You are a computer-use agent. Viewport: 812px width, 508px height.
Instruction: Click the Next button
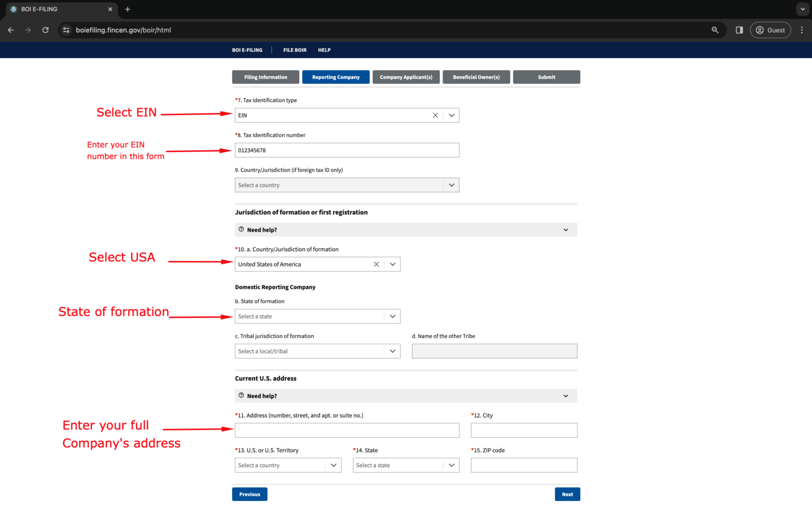(567, 494)
